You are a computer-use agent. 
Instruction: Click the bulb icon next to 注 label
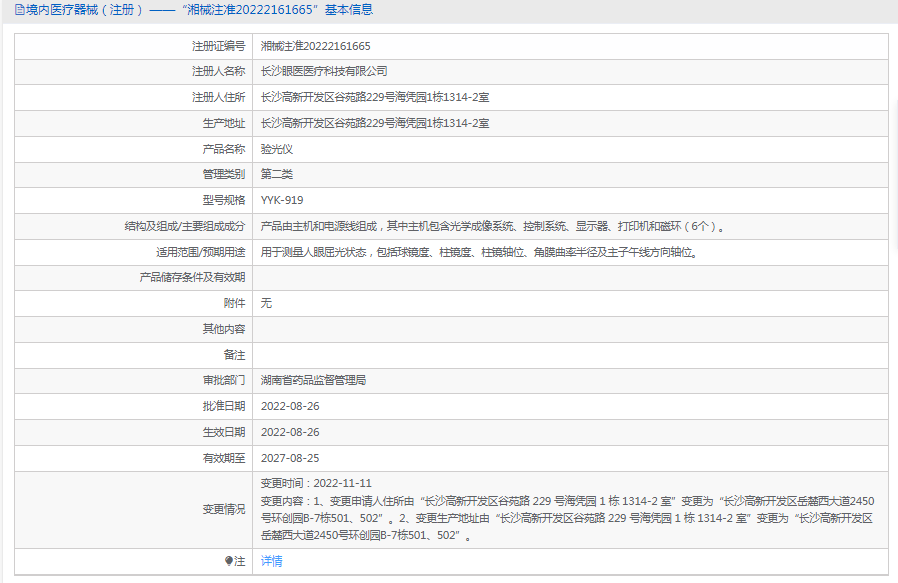229,561
